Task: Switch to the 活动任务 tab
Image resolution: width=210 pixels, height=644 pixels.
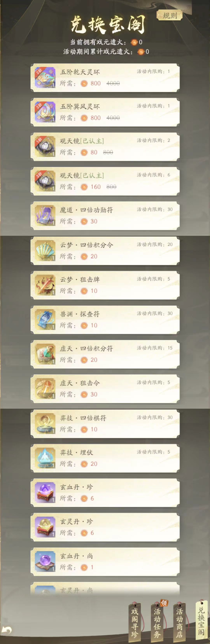Action: tap(157, 623)
